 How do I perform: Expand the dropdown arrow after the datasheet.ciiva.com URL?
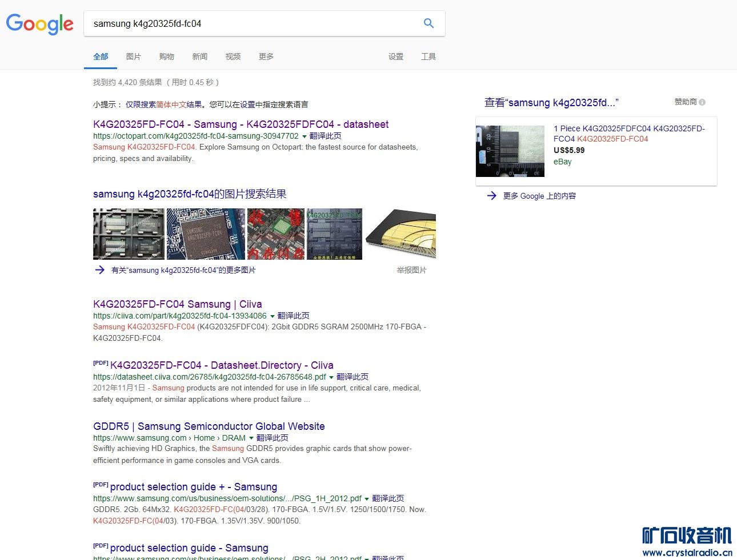331,377
